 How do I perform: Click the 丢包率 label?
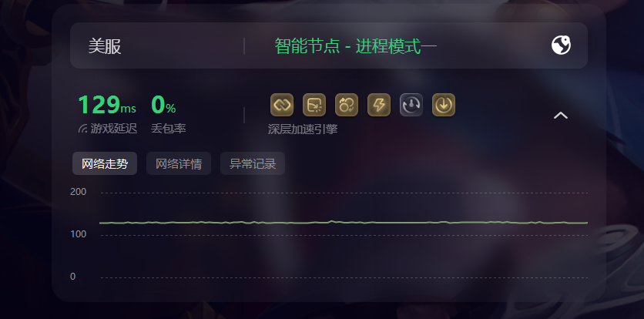(169, 129)
